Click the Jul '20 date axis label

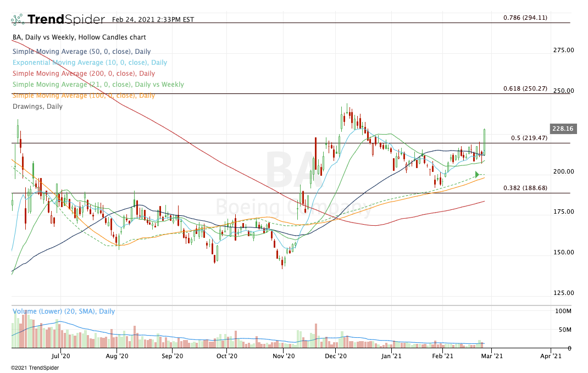pos(61,356)
